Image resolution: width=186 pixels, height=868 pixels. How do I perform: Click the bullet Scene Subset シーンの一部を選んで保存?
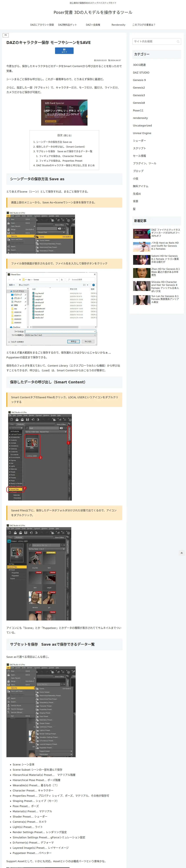[38, 770]
